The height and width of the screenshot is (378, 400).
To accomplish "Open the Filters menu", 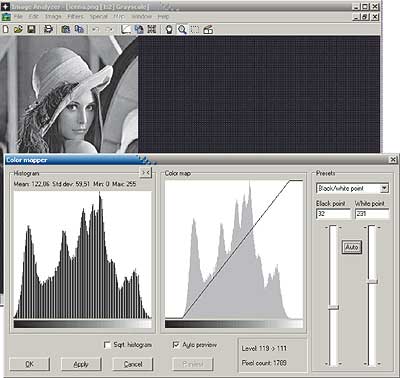I will [x=76, y=16].
